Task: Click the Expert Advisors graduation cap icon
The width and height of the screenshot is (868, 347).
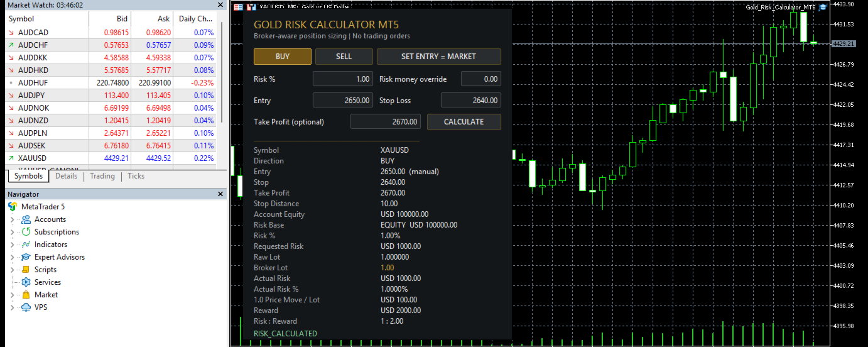Action: tap(26, 257)
